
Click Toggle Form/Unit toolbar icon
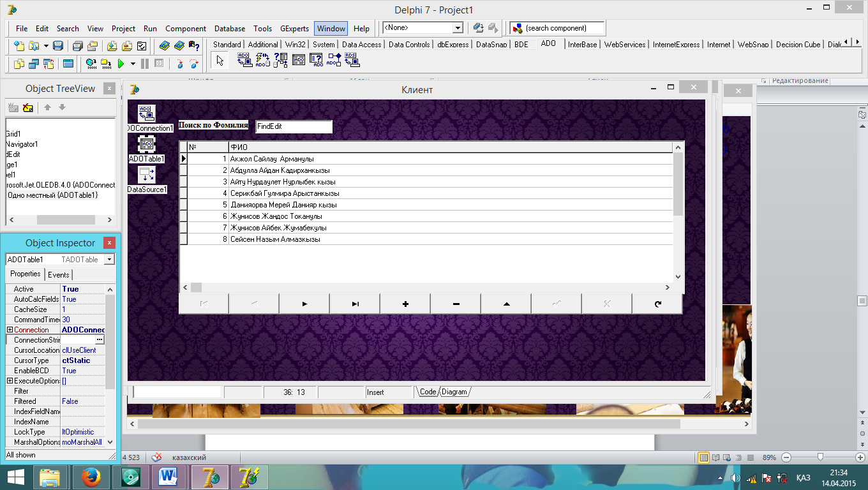coord(49,63)
